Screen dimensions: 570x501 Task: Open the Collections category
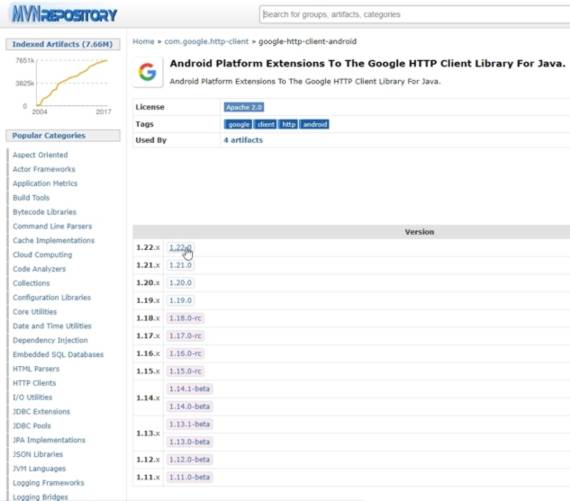pyautogui.click(x=31, y=283)
